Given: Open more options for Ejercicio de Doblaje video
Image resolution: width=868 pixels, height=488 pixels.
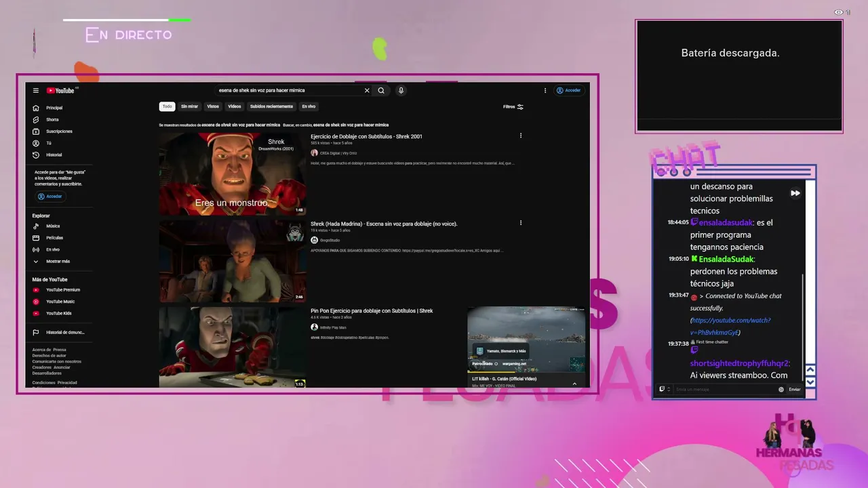Looking at the screenshot, I should tap(521, 136).
